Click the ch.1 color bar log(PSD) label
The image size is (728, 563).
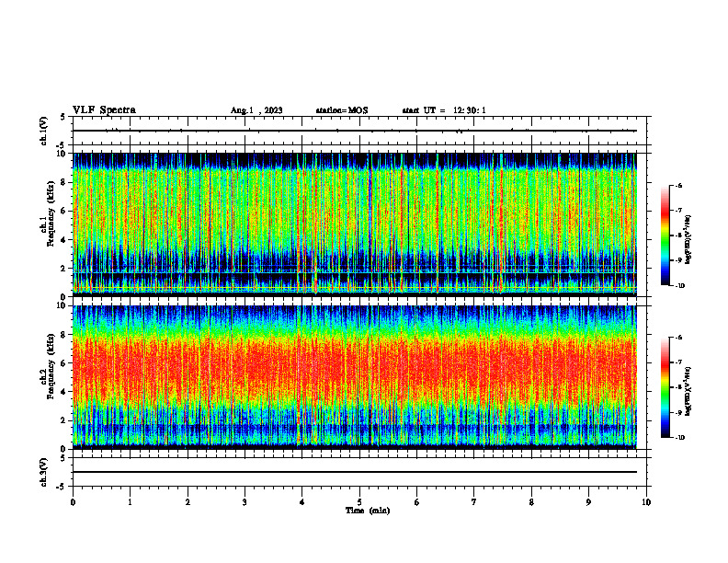pos(688,239)
